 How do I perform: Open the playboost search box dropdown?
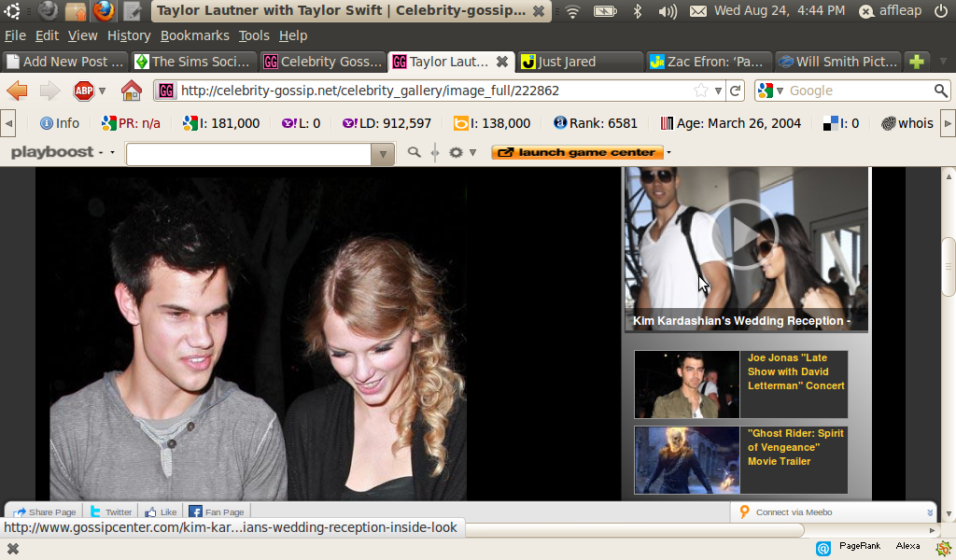pos(383,154)
